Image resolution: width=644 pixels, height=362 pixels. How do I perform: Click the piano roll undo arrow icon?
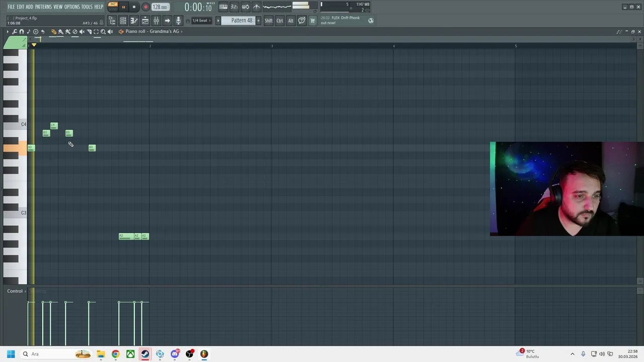click(x=43, y=32)
